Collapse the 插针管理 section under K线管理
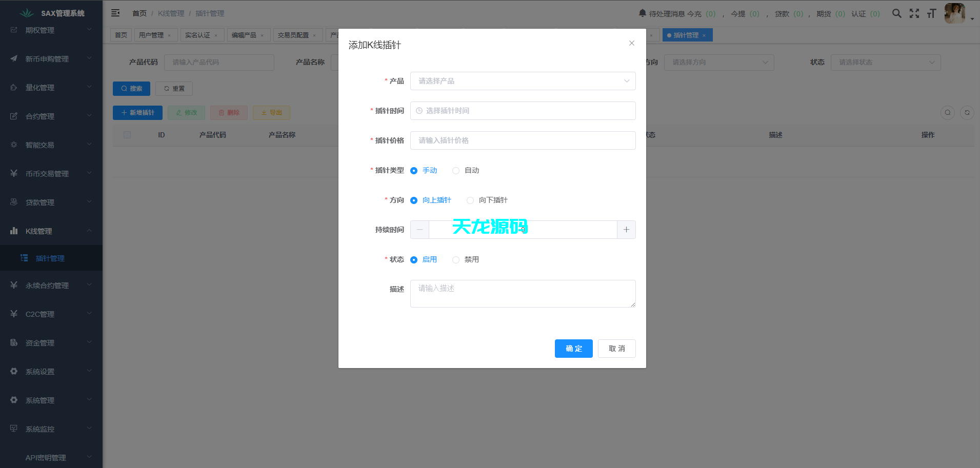The height and width of the screenshot is (468, 980). [x=51, y=258]
